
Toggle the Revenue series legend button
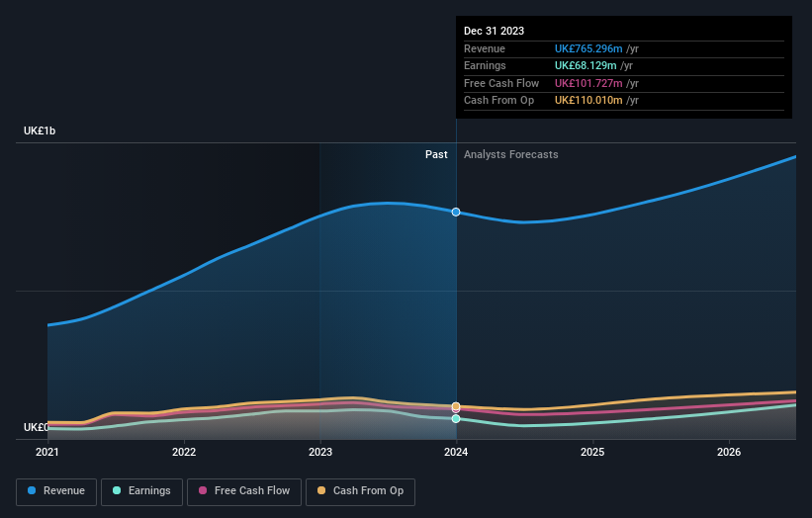tap(56, 491)
